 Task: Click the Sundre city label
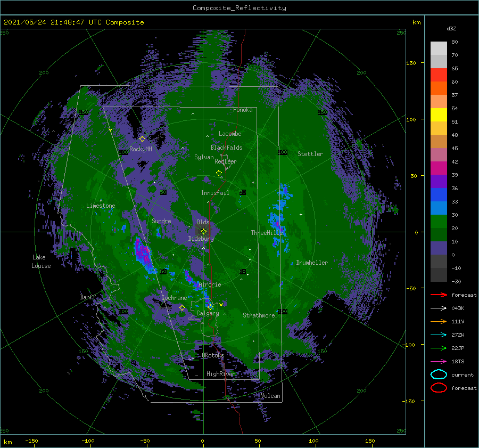click(161, 221)
